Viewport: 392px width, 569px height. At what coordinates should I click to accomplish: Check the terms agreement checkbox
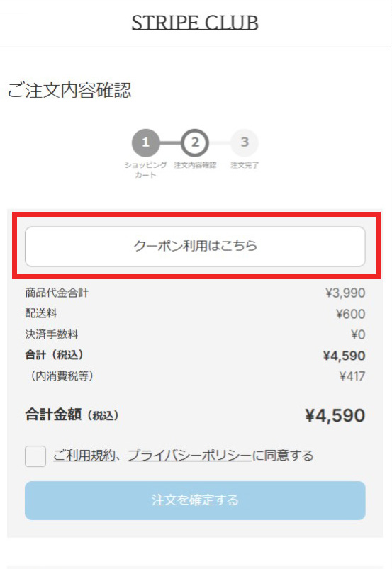click(x=35, y=456)
